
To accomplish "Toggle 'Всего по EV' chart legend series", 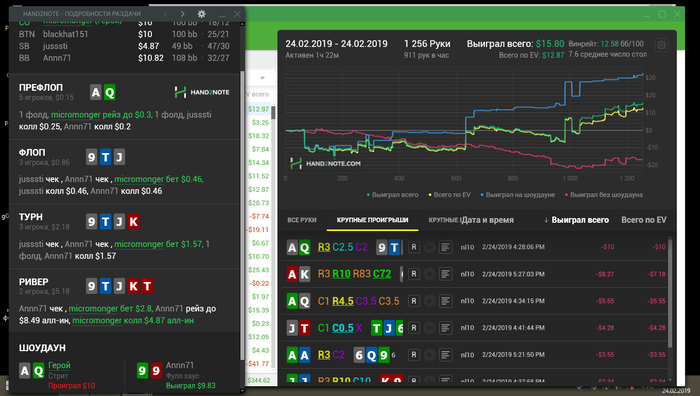I will coord(450,195).
